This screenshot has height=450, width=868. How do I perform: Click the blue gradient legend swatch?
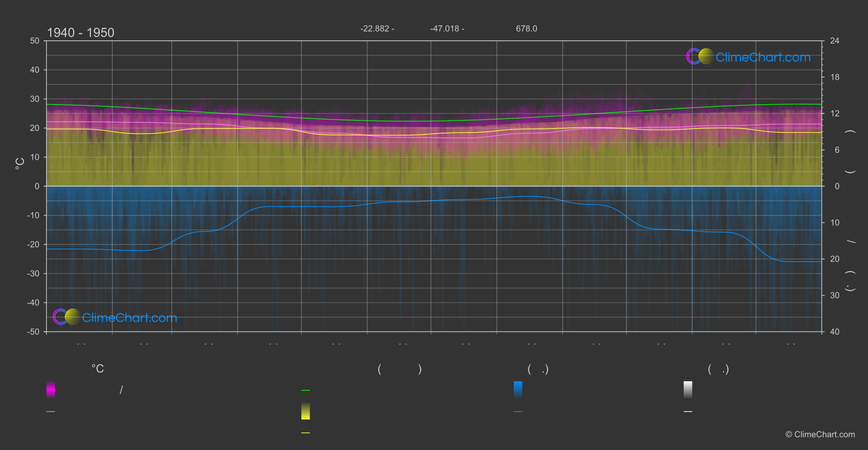click(518, 389)
